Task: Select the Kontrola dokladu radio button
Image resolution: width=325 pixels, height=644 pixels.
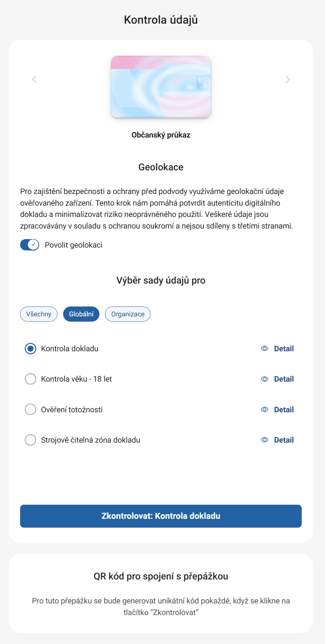Action: pyautogui.click(x=30, y=349)
